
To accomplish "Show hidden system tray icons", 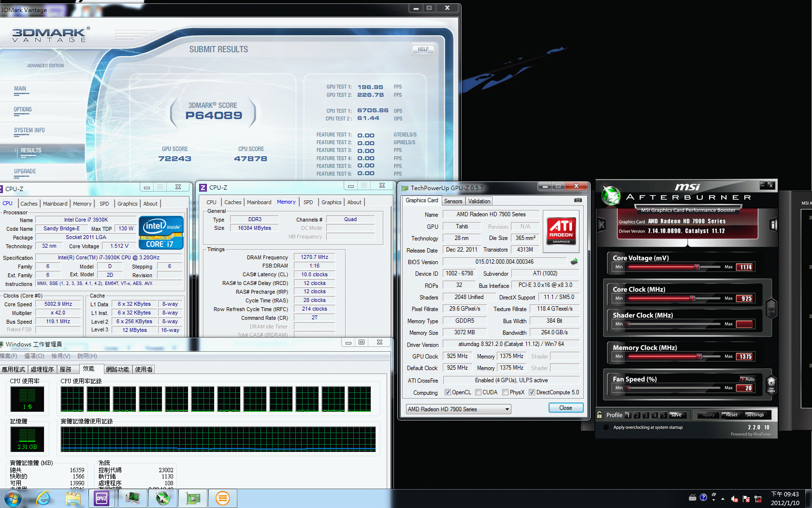I will click(723, 499).
